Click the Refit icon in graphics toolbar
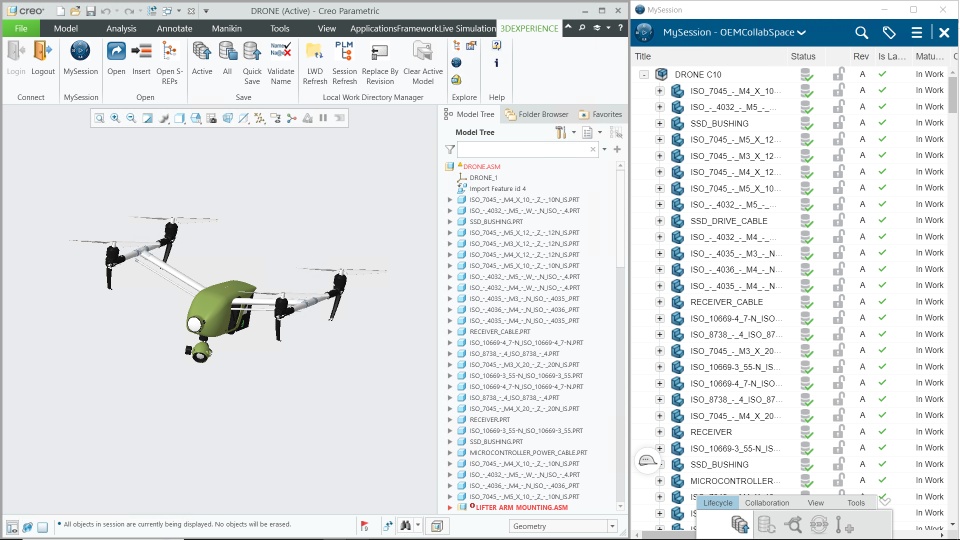Screen dimensions: 960x540 tap(99, 118)
